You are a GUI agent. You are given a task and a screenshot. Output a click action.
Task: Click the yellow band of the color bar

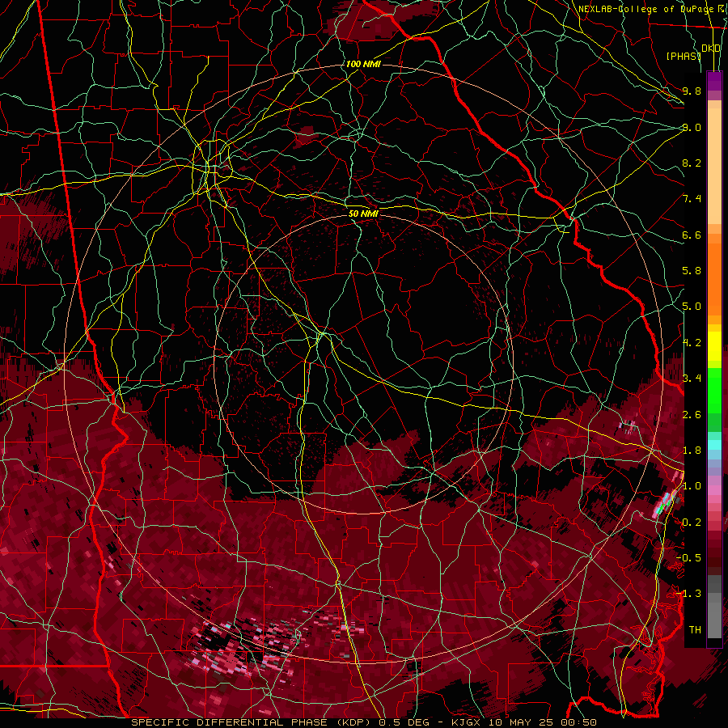(x=714, y=346)
